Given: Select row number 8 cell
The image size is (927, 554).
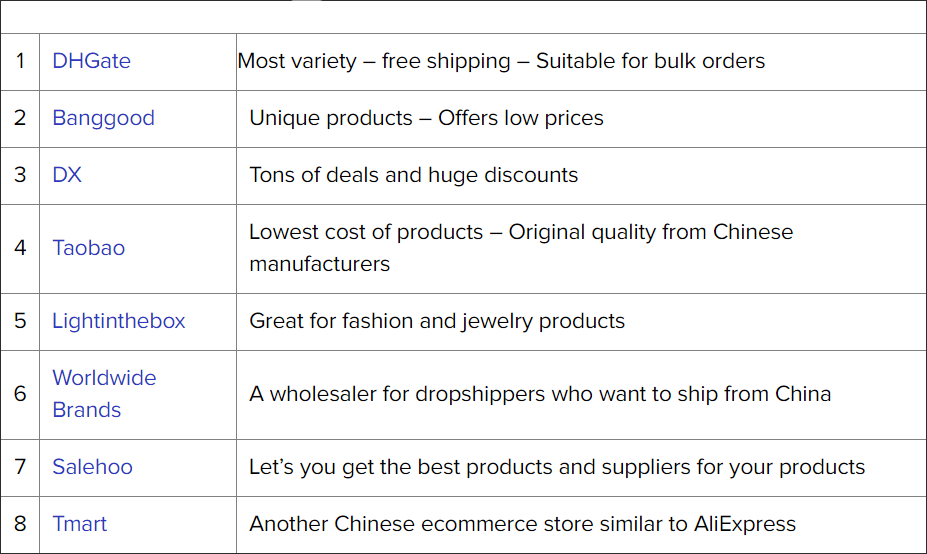Looking at the screenshot, I should click(x=20, y=524).
